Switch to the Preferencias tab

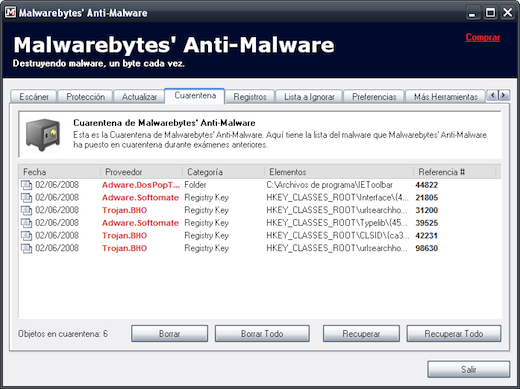(374, 97)
